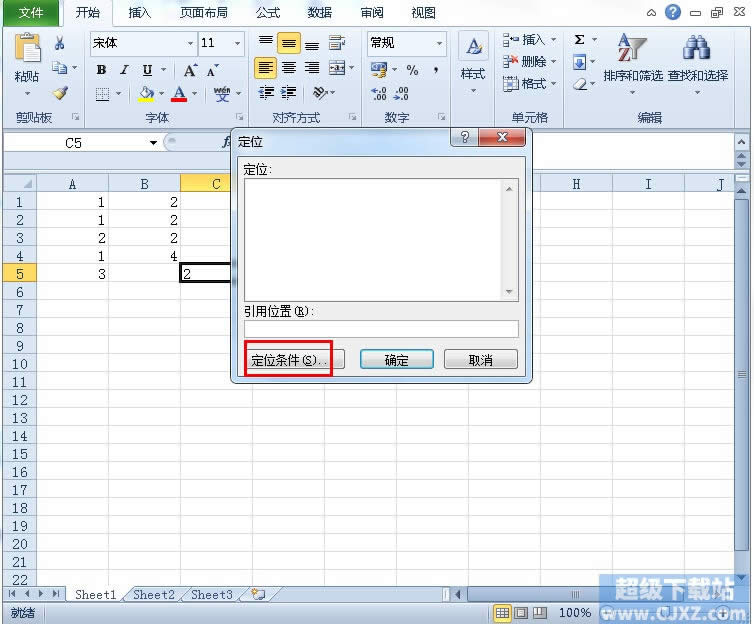Click the Fill down icon
The height and width of the screenshot is (624, 754).
pyautogui.click(x=579, y=62)
